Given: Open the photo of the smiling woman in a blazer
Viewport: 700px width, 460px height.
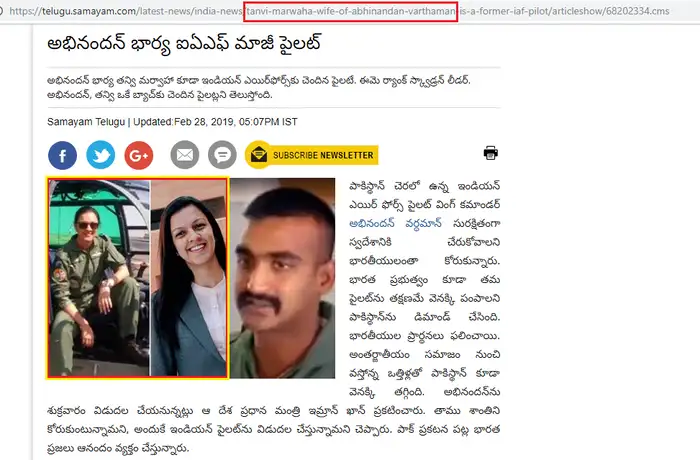Looking at the screenshot, I should 189,278.
